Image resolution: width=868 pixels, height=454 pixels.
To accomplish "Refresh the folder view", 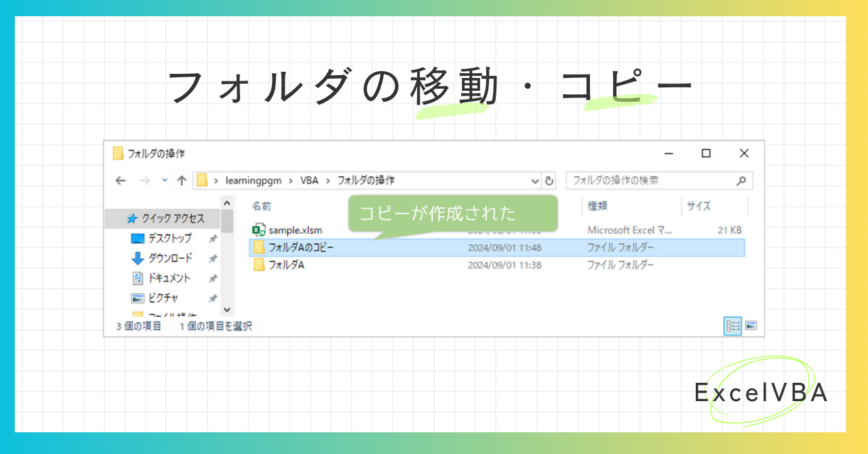I will 550,181.
